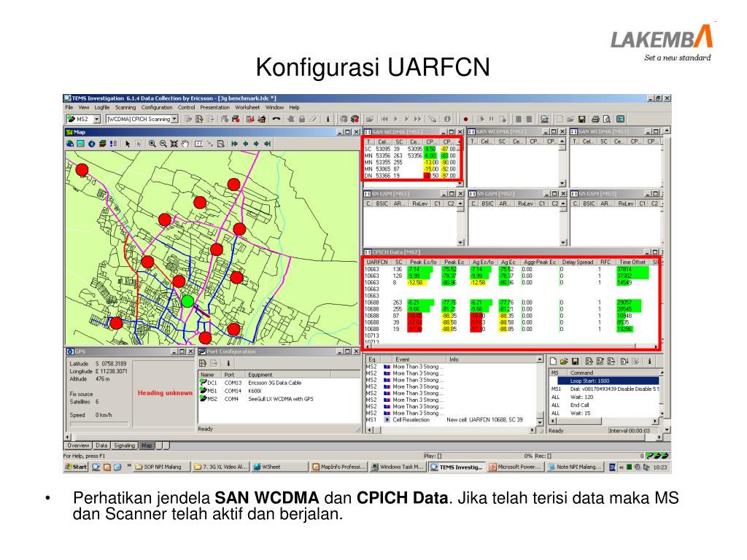
Task: Click the Map legend exclamation icon
Action: tap(113, 144)
